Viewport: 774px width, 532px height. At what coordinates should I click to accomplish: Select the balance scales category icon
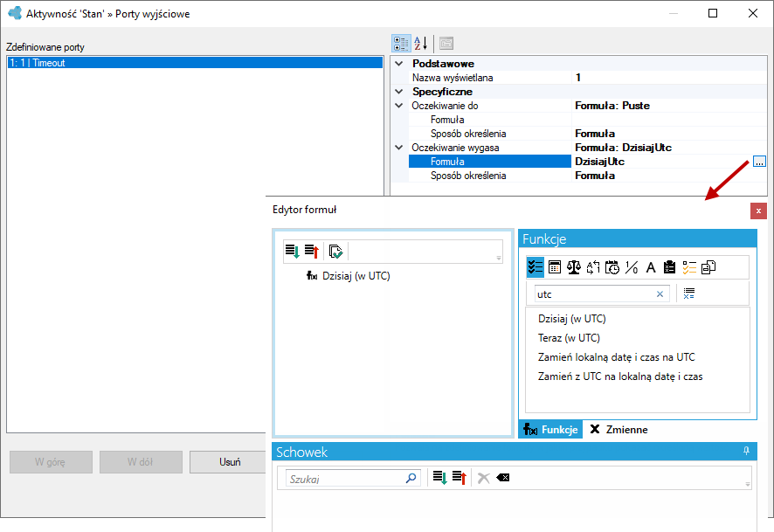[x=574, y=267]
